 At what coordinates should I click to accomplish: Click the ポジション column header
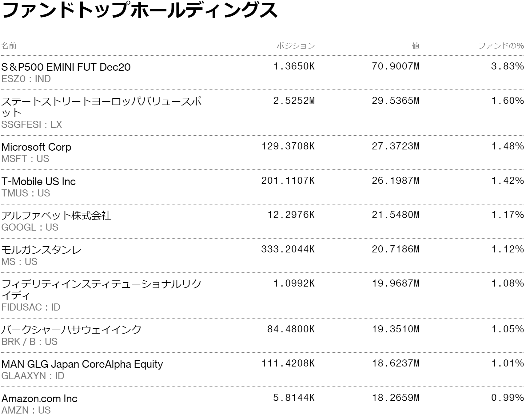[x=295, y=46]
